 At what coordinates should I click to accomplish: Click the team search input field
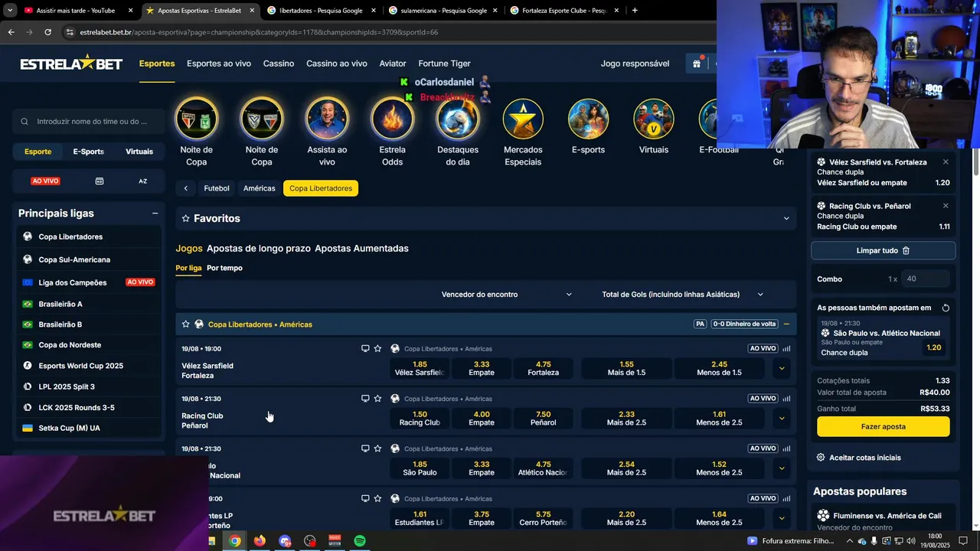(x=90, y=121)
